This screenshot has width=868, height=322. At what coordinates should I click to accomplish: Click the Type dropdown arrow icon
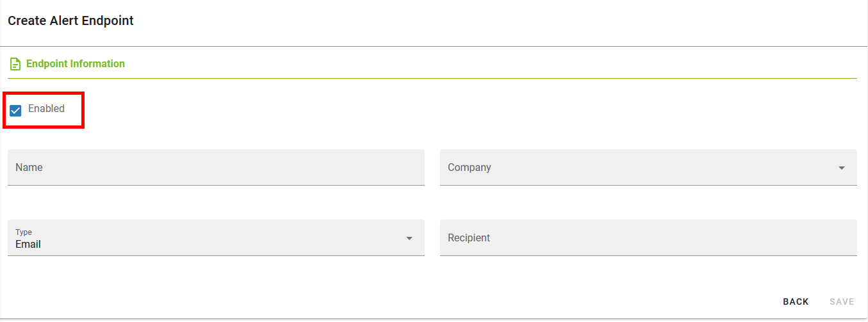tap(409, 239)
